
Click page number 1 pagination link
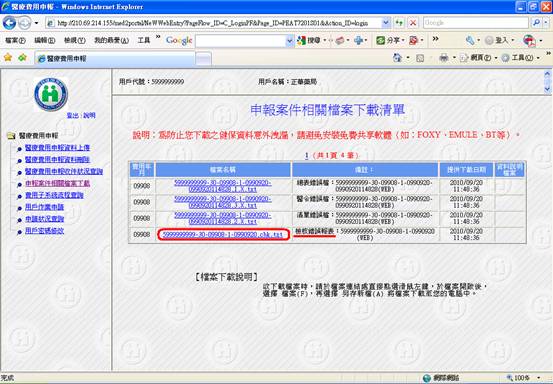point(306,155)
